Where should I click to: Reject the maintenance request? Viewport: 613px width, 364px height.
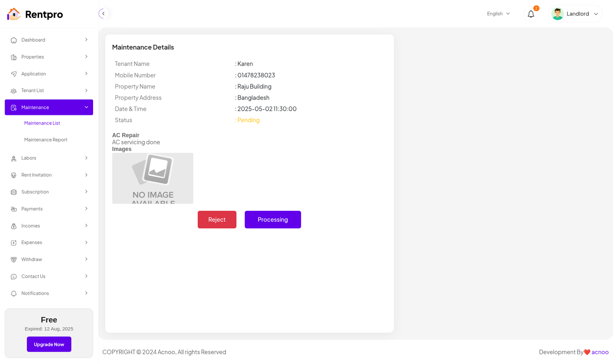[x=217, y=220]
